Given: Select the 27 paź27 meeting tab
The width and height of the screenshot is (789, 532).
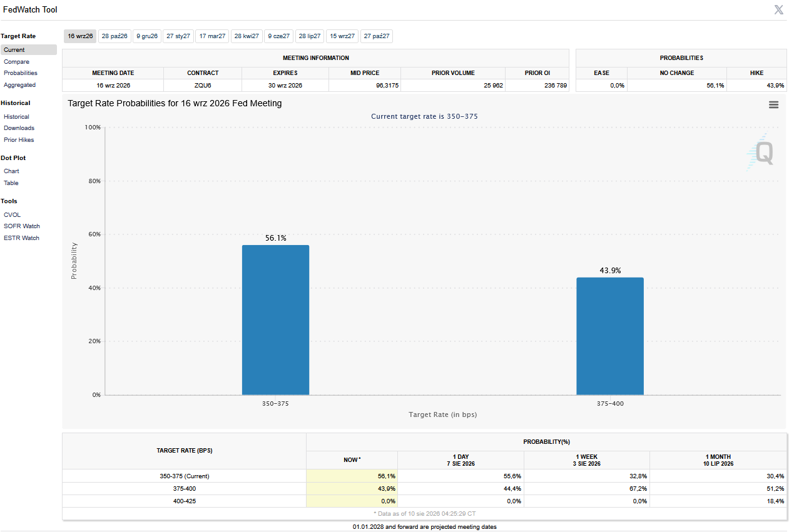Looking at the screenshot, I should pyautogui.click(x=377, y=36).
